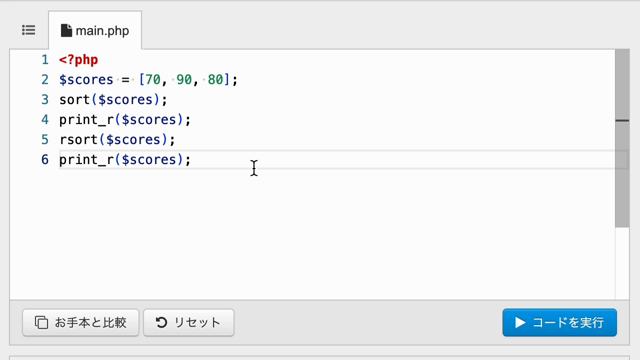Click the file icon on main.php tab
Viewport: 640px width, 360px height.
tap(66, 31)
